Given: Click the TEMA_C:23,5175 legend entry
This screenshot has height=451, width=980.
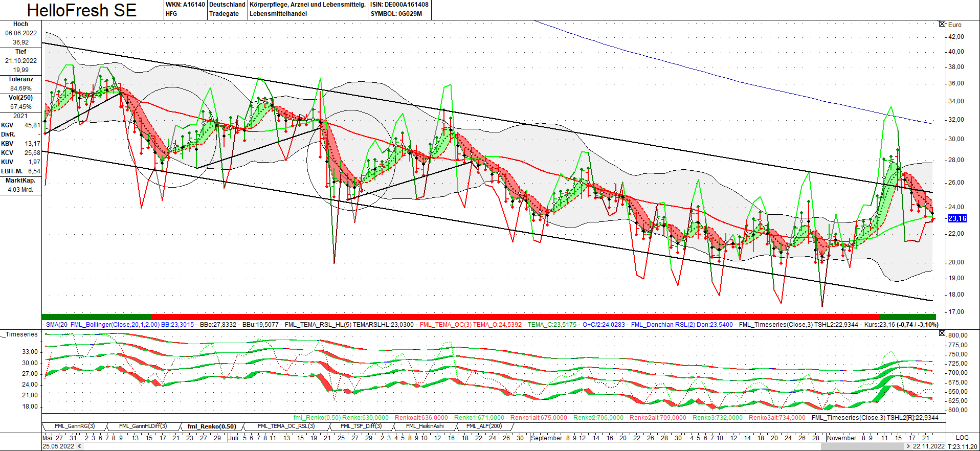Looking at the screenshot, I should click(x=552, y=325).
